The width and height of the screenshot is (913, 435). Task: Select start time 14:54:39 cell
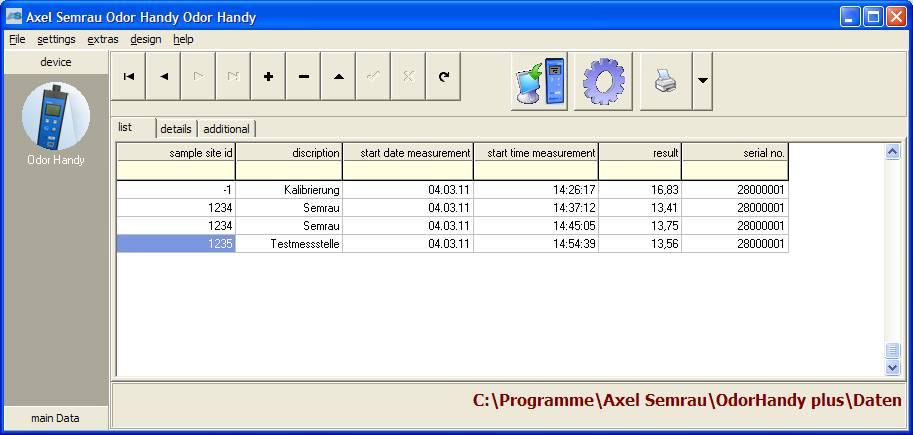(536, 244)
